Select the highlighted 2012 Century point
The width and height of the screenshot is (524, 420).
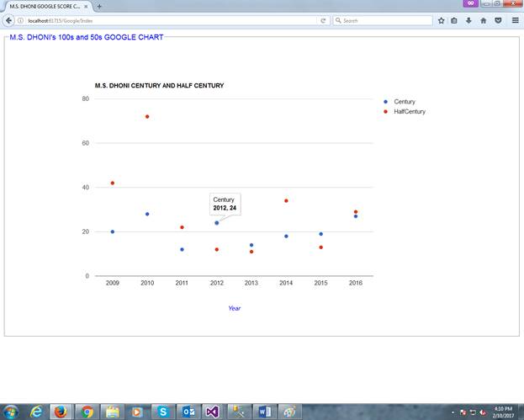tap(216, 223)
